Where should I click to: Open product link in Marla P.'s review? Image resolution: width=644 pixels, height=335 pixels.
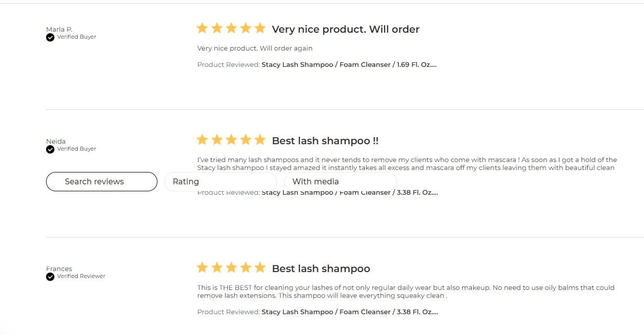[x=349, y=64]
